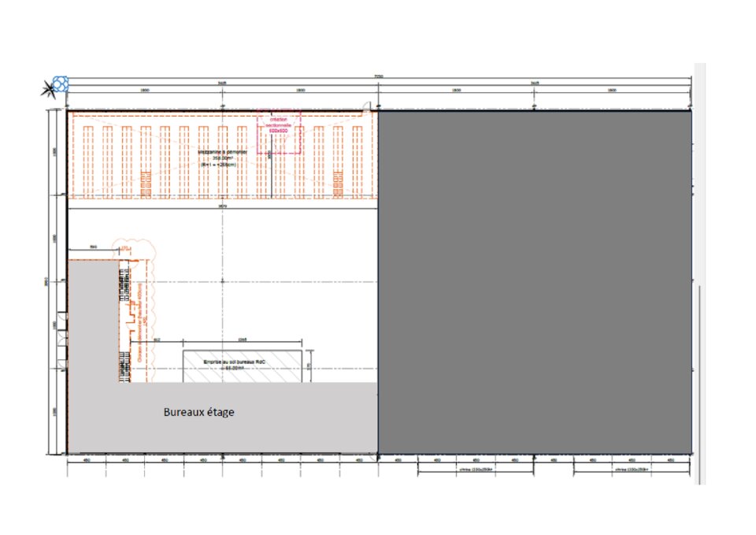Click the vertical orange rotated text annotation
The image size is (756, 535).
tap(142, 315)
